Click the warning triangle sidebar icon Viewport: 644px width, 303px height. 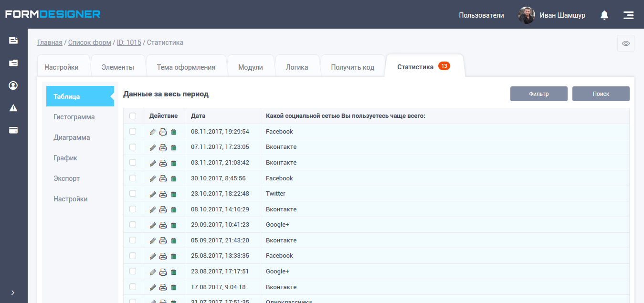tap(13, 108)
